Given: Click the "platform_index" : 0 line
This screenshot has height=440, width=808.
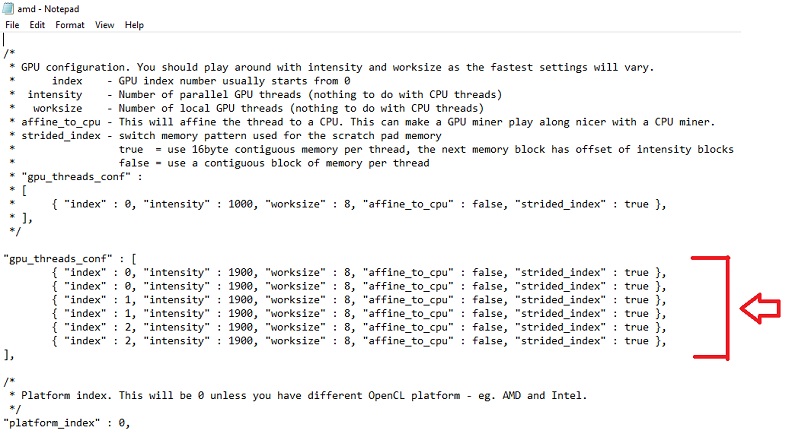Looking at the screenshot, I should point(67,423).
